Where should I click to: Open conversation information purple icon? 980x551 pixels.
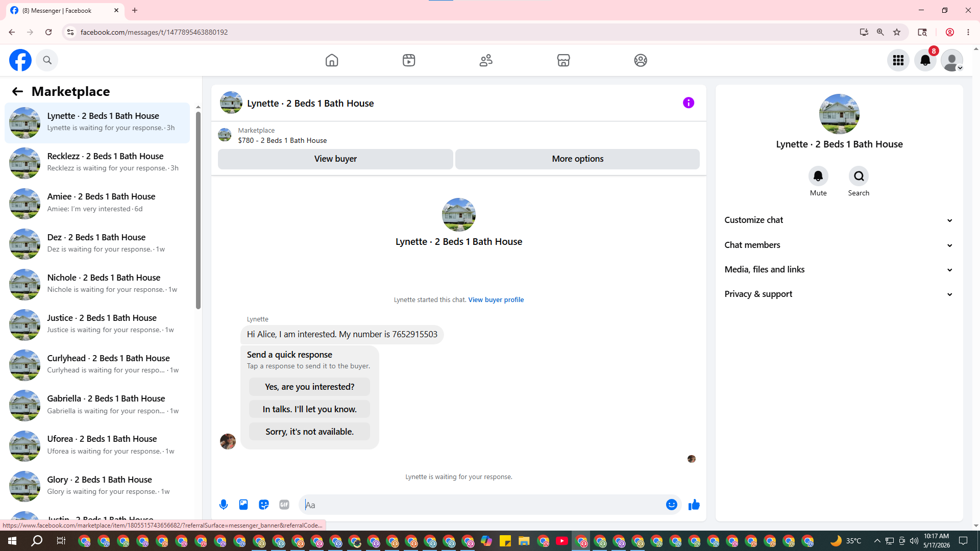(x=689, y=103)
